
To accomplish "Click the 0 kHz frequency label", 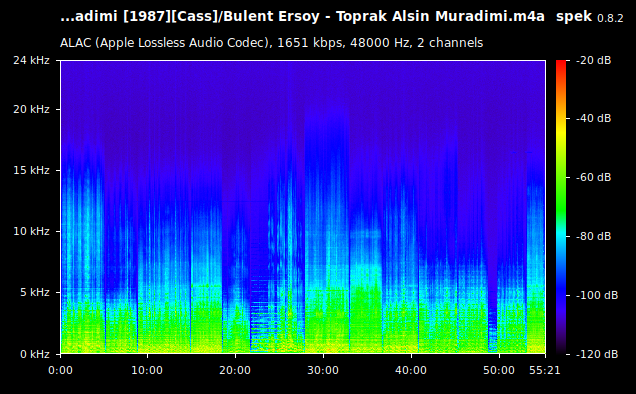I will pos(35,354).
